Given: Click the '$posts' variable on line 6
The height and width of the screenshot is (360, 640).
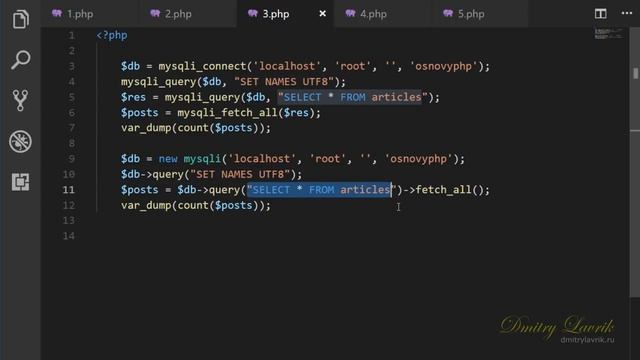Looking at the screenshot, I should pos(140,113).
